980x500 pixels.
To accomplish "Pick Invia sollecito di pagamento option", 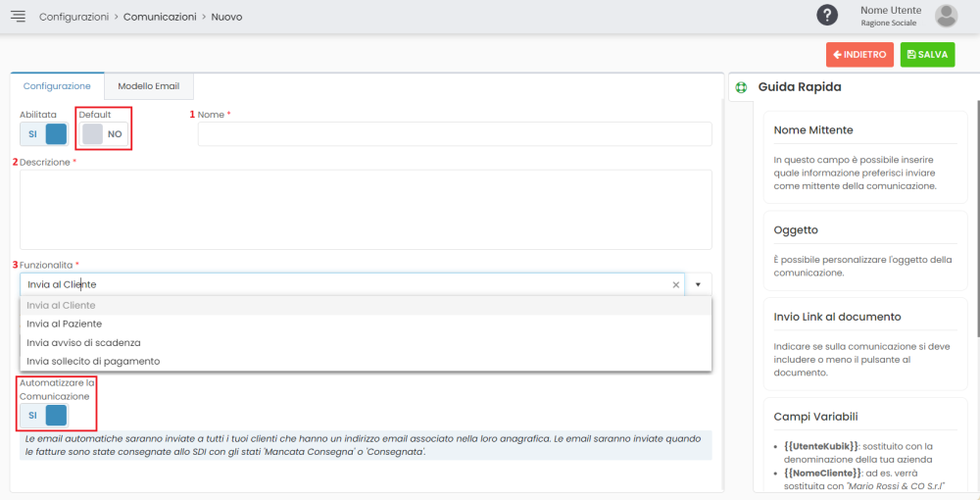I will click(x=93, y=361).
